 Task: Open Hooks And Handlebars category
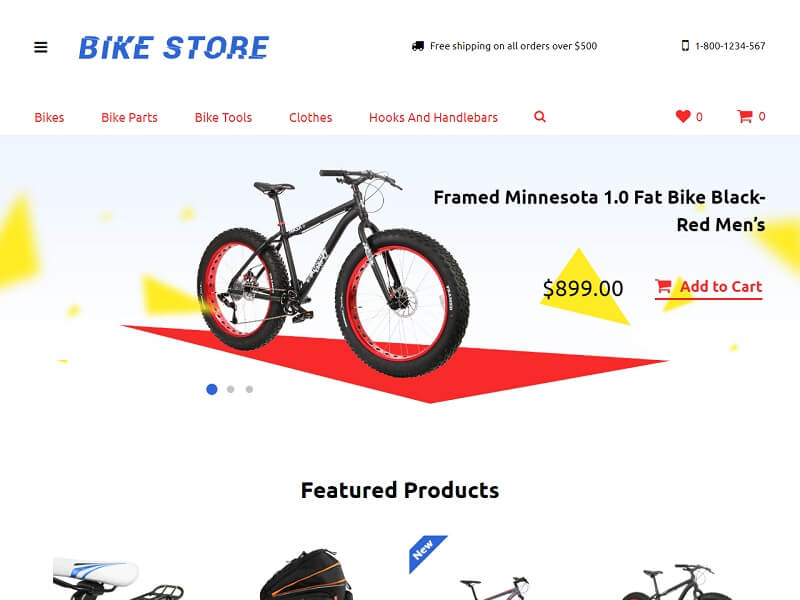click(433, 117)
